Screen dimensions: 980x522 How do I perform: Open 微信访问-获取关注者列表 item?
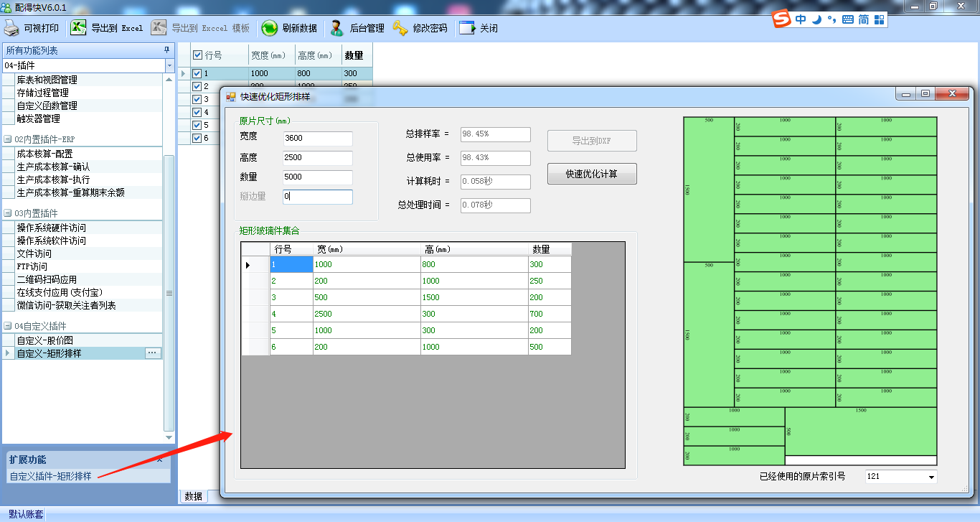(67, 305)
